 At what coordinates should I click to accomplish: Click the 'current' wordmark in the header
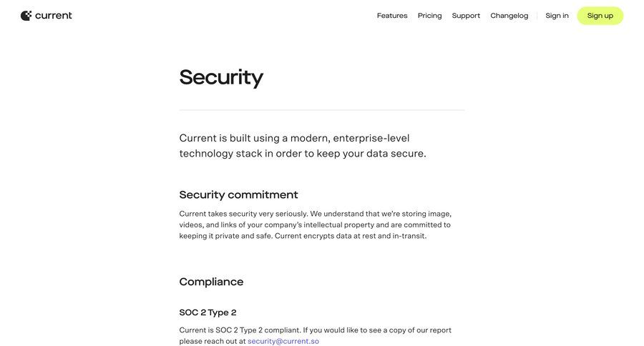(x=54, y=16)
